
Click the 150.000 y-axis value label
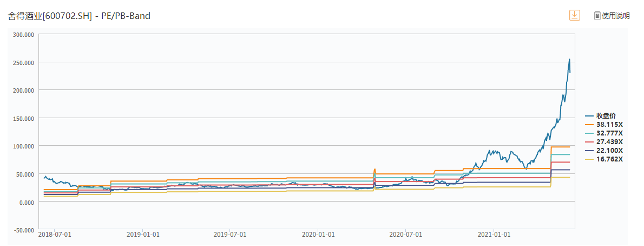point(23,118)
